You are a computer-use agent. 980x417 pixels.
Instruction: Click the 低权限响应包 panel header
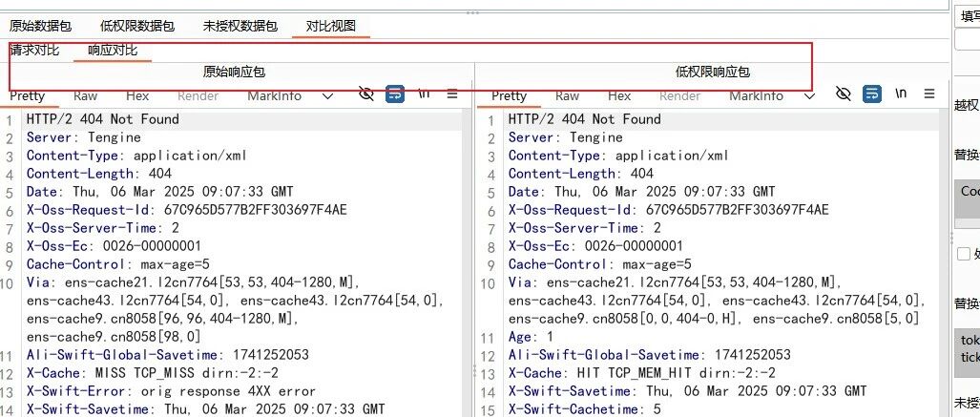(x=713, y=72)
